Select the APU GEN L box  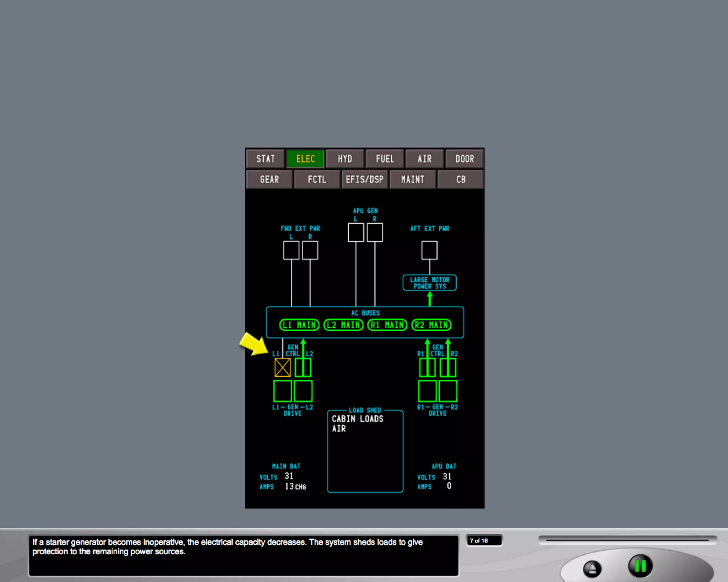(356, 233)
